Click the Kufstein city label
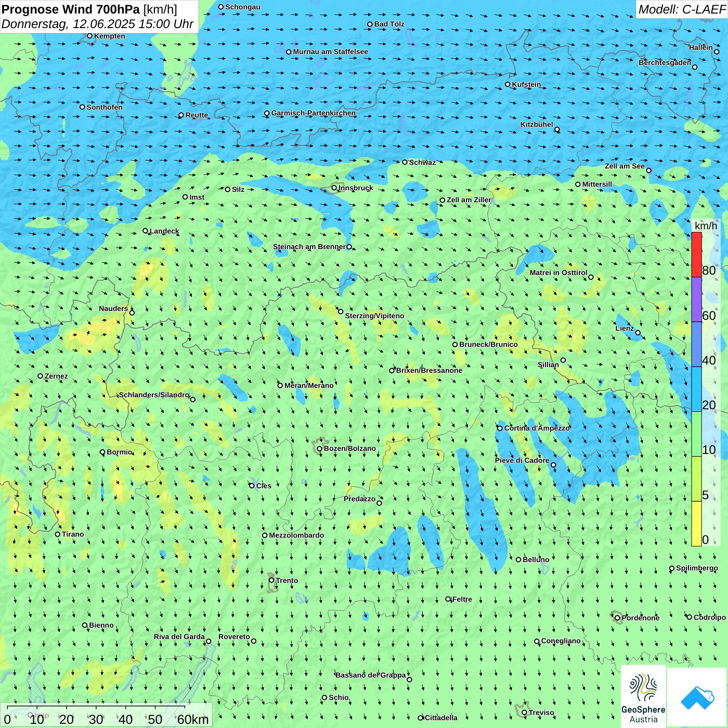This screenshot has width=728, height=728. pos(526,84)
